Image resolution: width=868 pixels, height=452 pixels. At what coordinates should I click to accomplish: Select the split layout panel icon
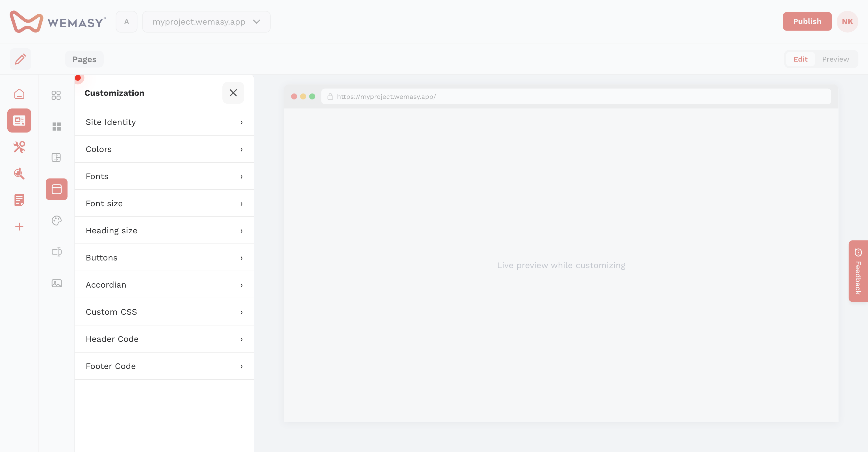[56, 157]
